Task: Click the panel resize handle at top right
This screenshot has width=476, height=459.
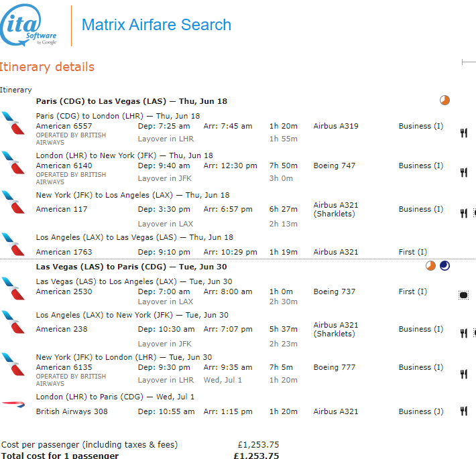Action: pyautogui.click(x=469, y=62)
